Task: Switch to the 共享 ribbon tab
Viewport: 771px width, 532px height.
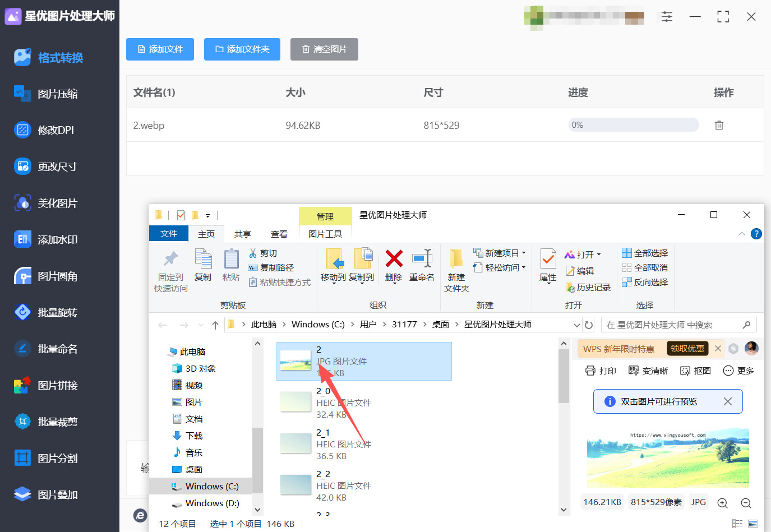Action: 243,234
